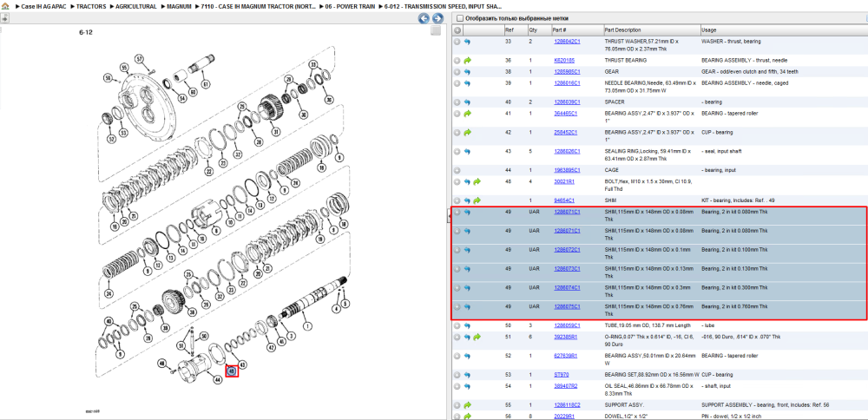This screenshot has height=420, width=868.
Task: Expand the OIL SEAL row plus button
Action: pyautogui.click(x=457, y=385)
